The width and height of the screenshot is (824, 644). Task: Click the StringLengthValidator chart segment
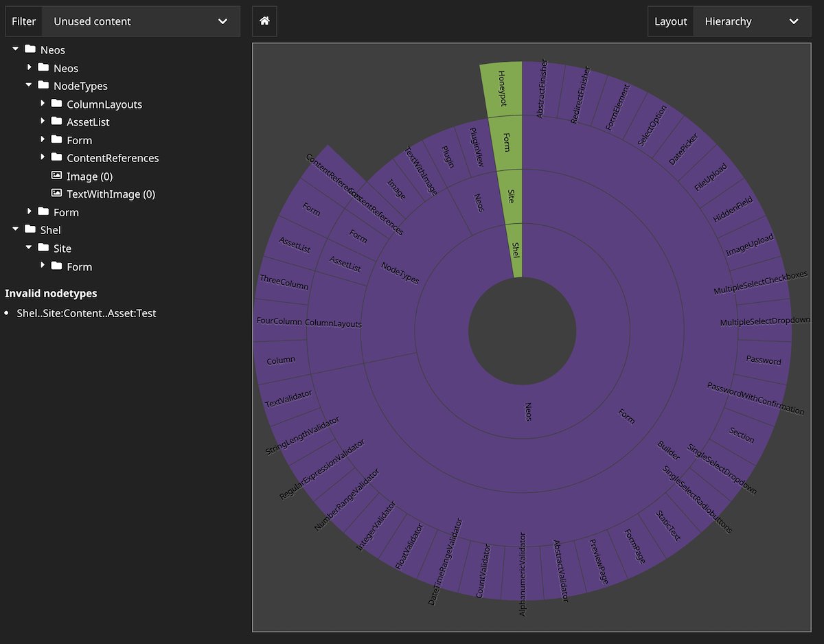(x=303, y=435)
